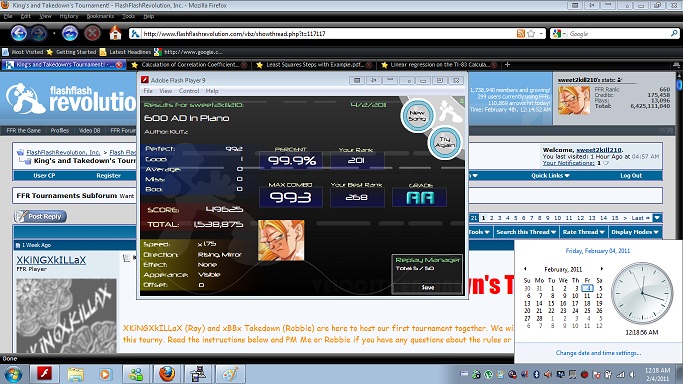Save the replay in Replay Manager
The image size is (683, 384).
pos(427,287)
